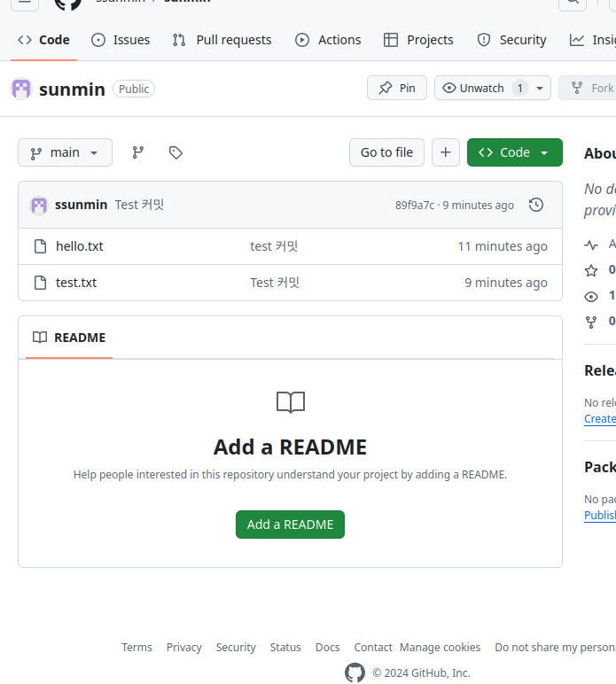The width and height of the screenshot is (616, 684).
Task: Select the Actions tab
Action: [328, 40]
